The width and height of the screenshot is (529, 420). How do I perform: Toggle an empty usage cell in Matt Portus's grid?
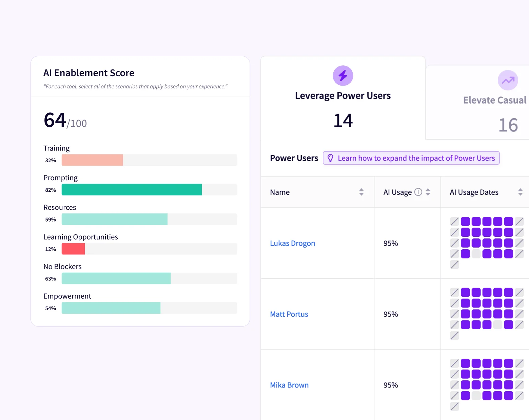497,324
